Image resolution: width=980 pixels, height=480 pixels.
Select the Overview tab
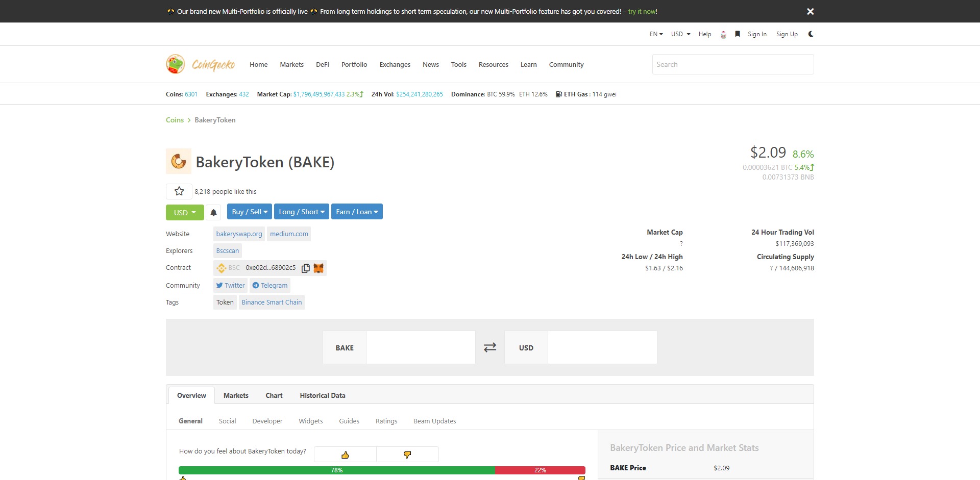coord(191,395)
